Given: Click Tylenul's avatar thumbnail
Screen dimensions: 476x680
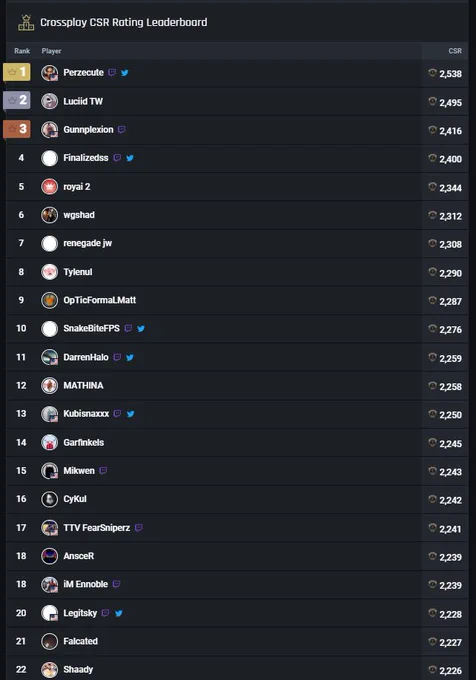Looking at the screenshot, I should point(49,272).
